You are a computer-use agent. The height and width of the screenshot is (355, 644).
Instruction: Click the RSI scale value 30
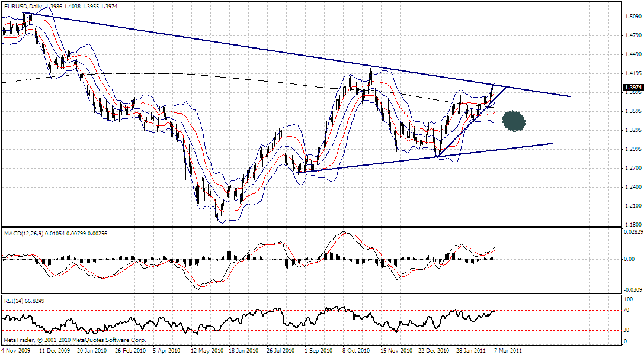pyautogui.click(x=627, y=330)
